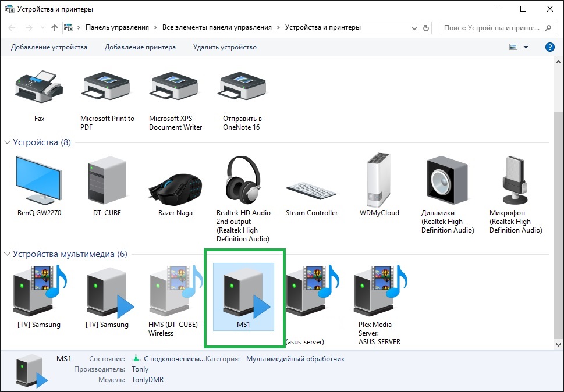Collapse the Устройства мультимедиа (6) group

pyautogui.click(x=7, y=254)
